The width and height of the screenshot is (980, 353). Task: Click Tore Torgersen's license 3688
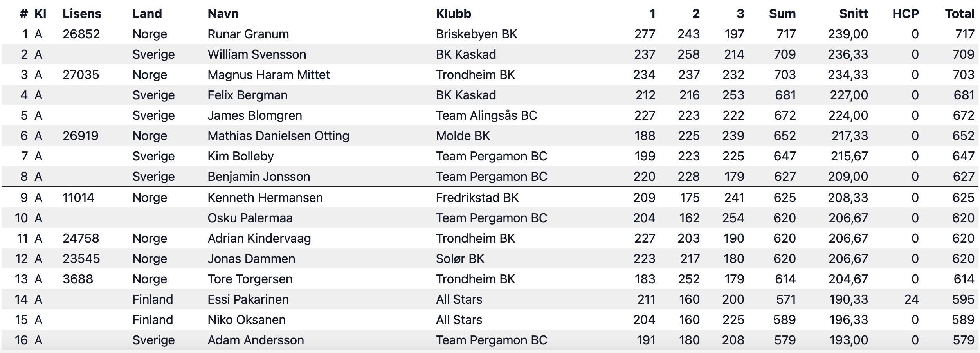coord(77,279)
